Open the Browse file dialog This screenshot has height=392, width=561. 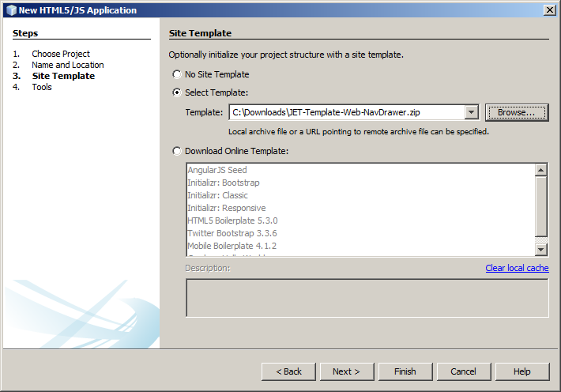(517, 112)
